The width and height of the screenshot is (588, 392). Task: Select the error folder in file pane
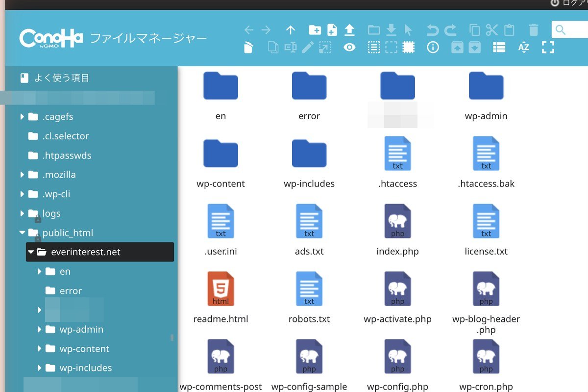point(309,96)
